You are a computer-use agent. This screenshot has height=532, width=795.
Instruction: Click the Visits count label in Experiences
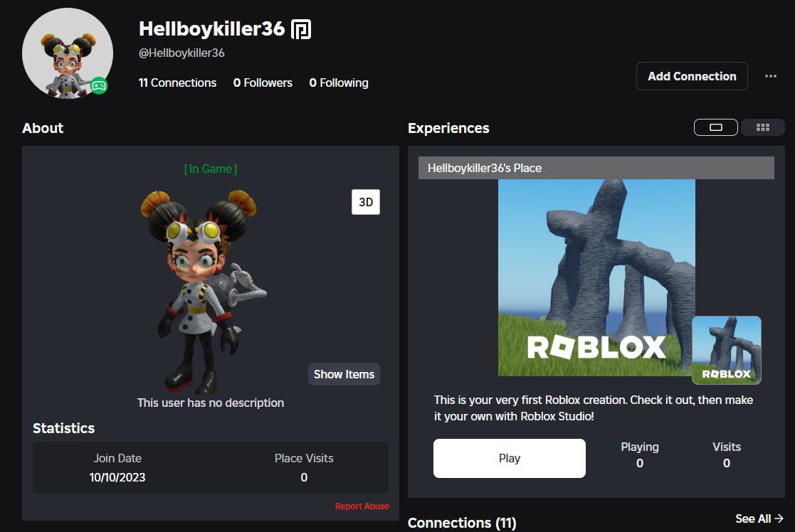click(x=726, y=447)
